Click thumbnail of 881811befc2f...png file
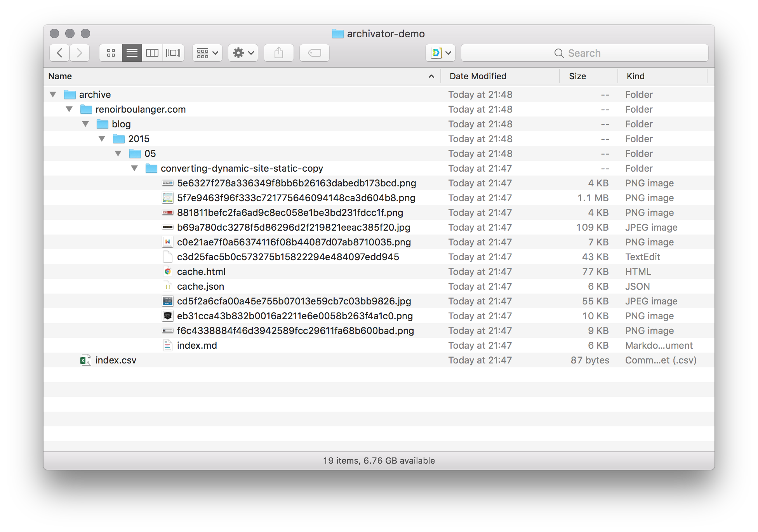The image size is (758, 532). [168, 212]
